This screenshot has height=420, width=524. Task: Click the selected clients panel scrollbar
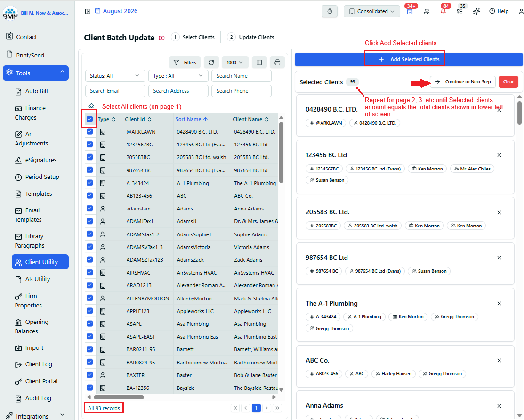click(x=519, y=113)
